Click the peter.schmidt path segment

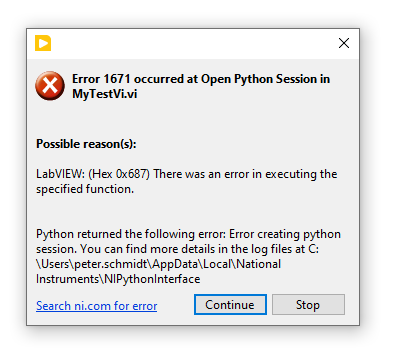pyautogui.click(x=111, y=264)
